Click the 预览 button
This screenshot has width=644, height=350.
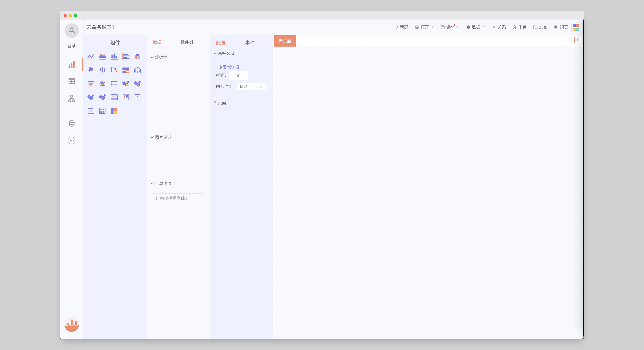[561, 27]
